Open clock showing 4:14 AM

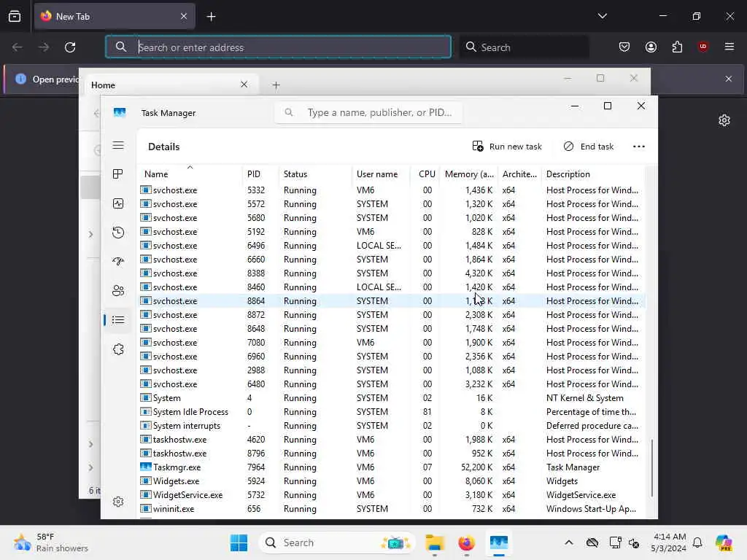click(x=670, y=542)
